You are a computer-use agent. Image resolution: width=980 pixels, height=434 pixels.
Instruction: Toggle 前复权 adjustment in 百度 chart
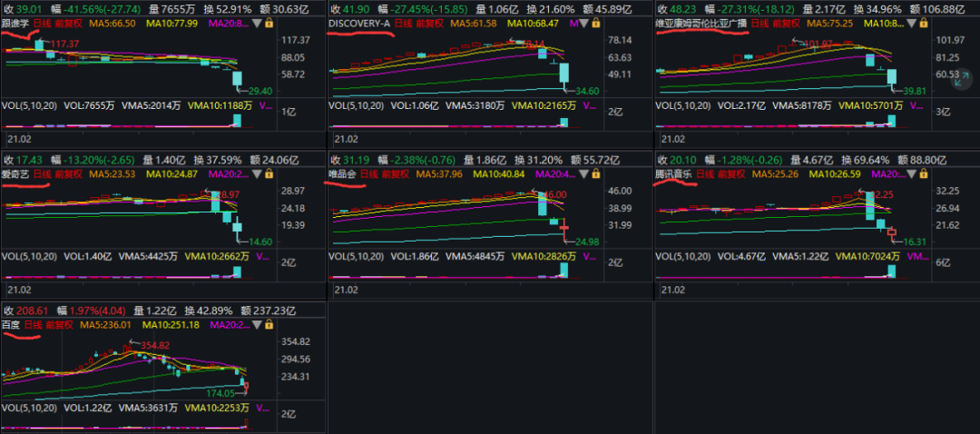coord(59,323)
